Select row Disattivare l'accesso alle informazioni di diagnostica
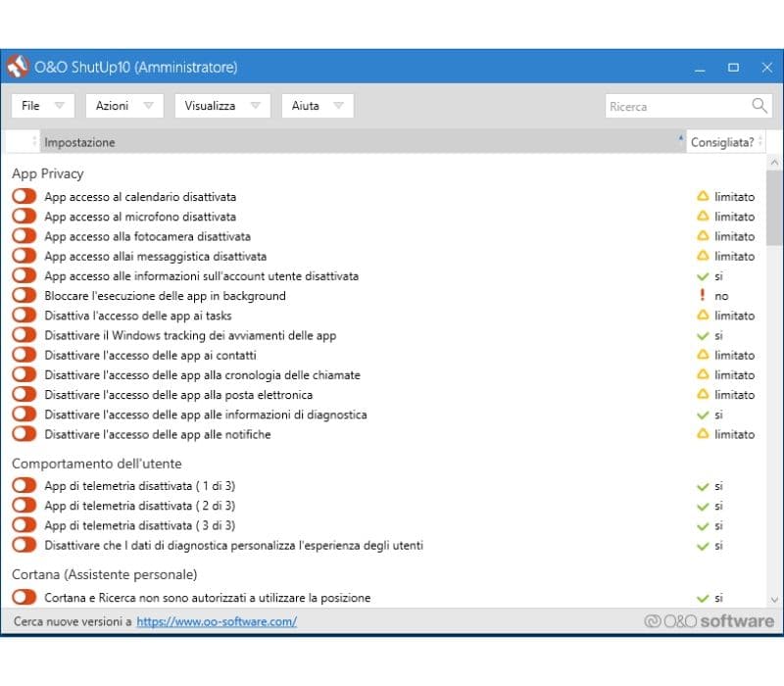784x686 pixels. coord(385,414)
